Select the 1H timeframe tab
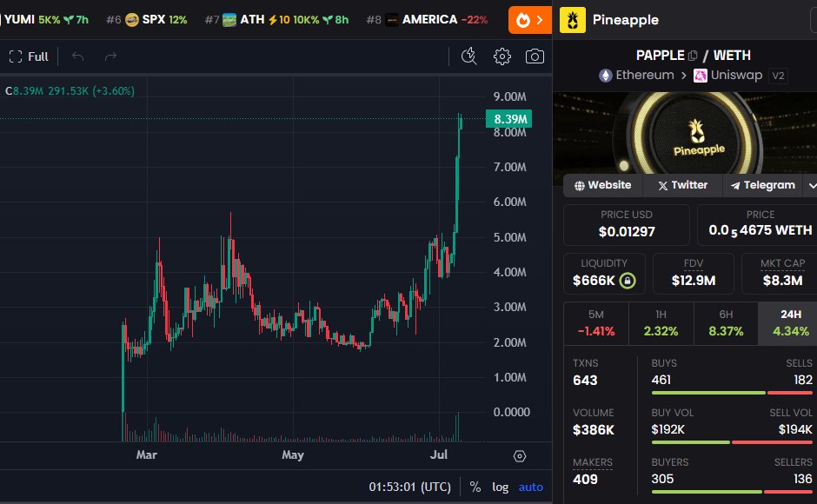This screenshot has height=504, width=817. [x=661, y=323]
